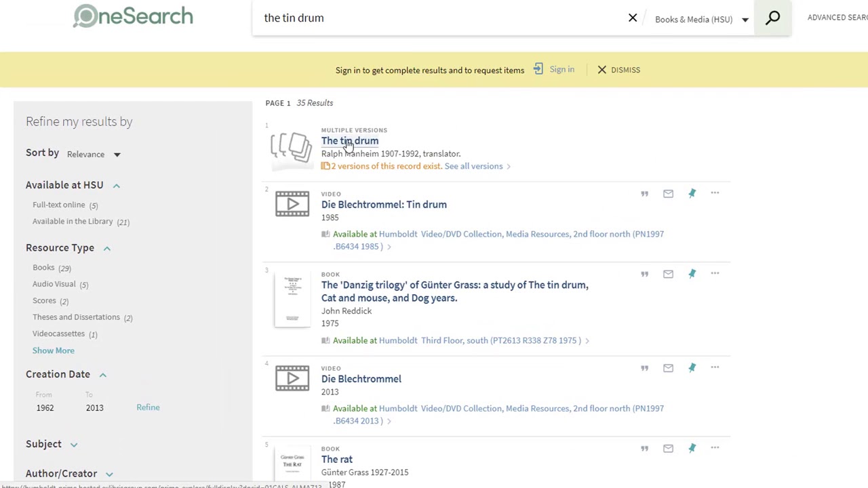Click Show More under Resource Type
Viewport: 868px width, 488px height.
click(54, 350)
